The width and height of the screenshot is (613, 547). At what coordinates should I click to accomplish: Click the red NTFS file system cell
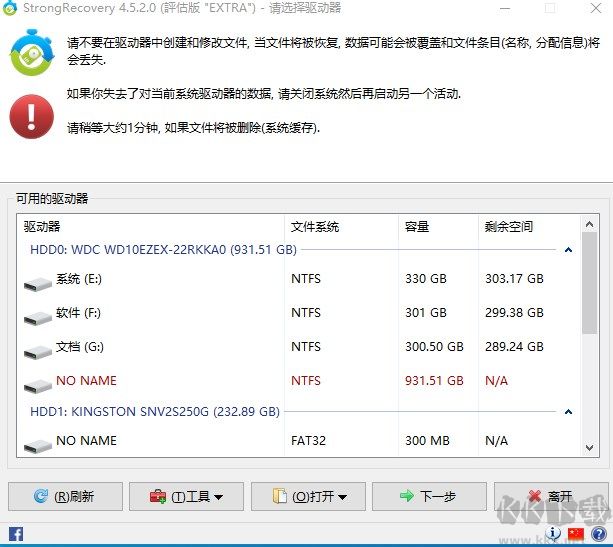(306, 381)
